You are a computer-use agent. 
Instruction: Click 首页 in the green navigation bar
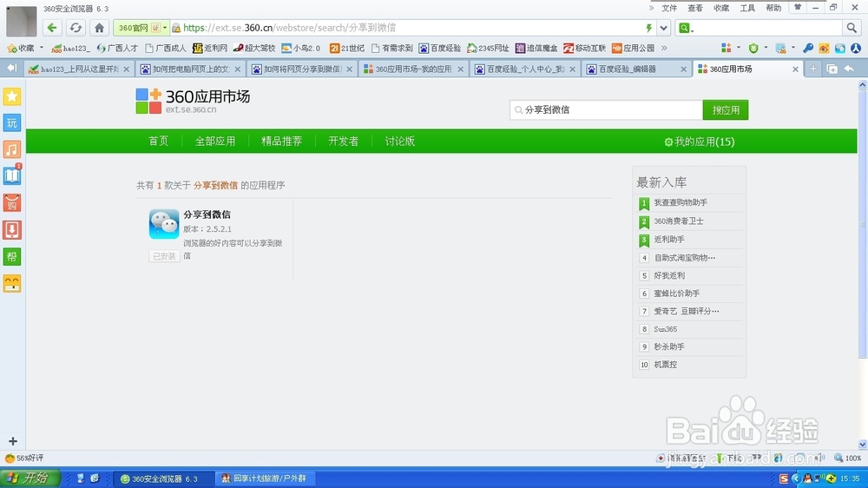pos(158,142)
